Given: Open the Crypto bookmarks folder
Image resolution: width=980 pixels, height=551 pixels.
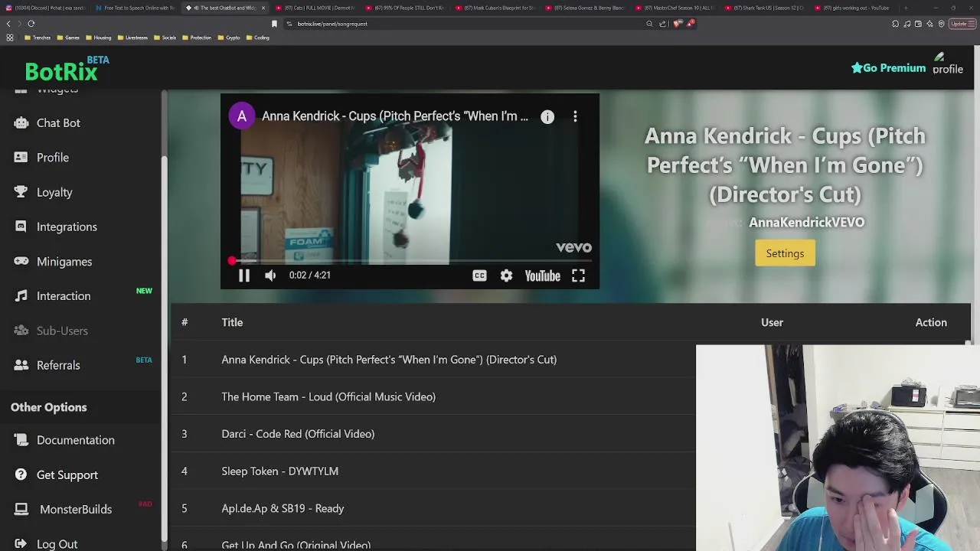Looking at the screenshot, I should click(x=229, y=37).
